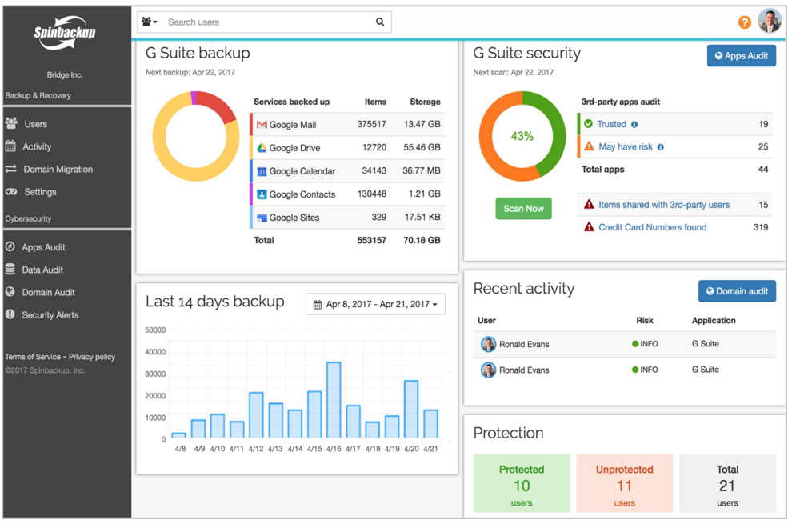Image resolution: width=800 pixels, height=532 pixels.
Task: Select the Google Drive row label
Action: (x=295, y=148)
